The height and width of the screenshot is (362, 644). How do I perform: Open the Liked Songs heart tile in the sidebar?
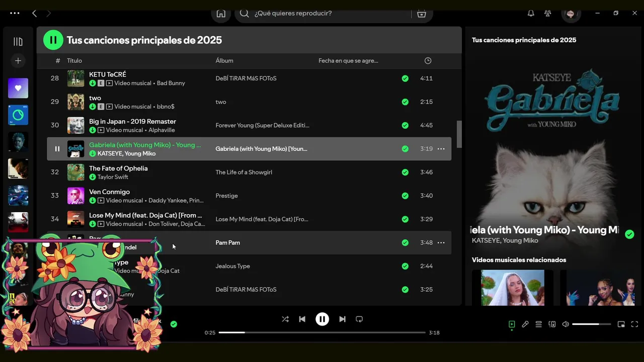[x=18, y=88]
